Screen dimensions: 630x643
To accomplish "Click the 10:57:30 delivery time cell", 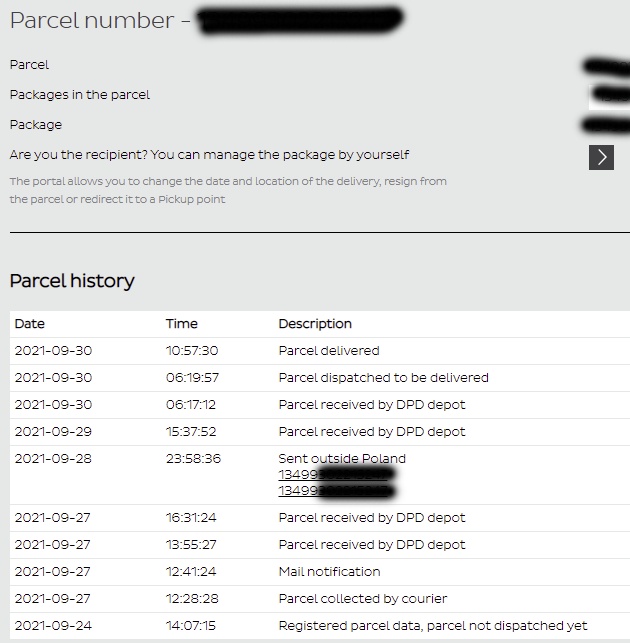I will tap(192, 351).
